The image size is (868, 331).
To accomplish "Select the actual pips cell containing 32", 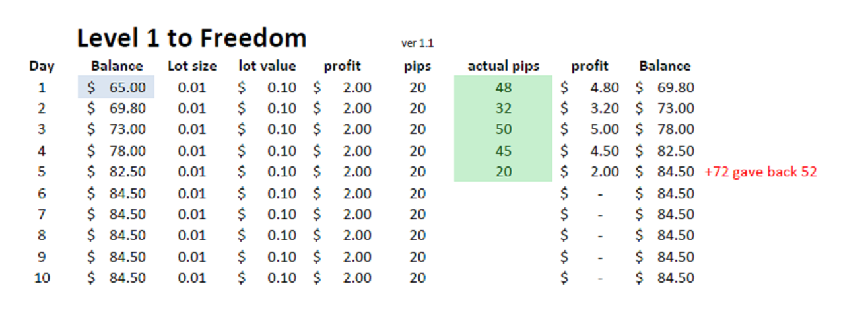I will [503, 108].
